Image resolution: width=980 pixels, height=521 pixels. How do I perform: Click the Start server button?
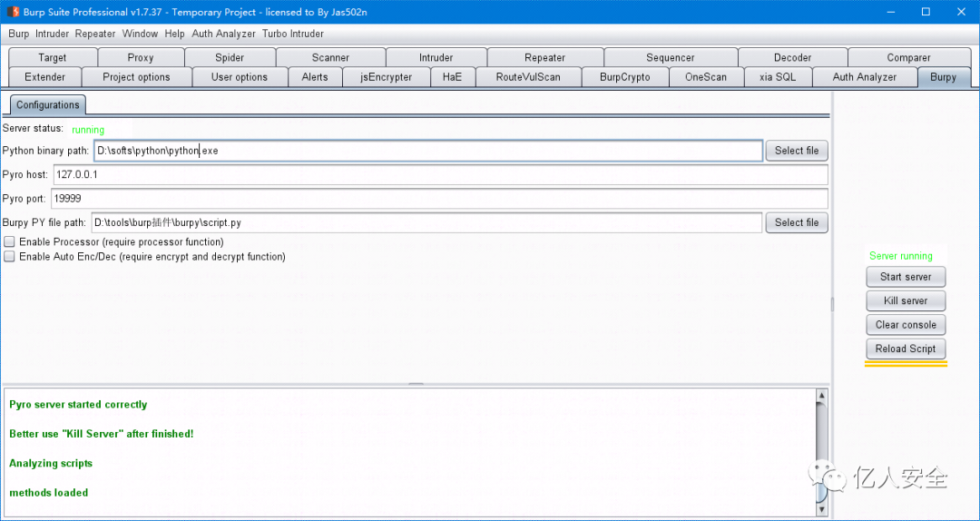coord(906,277)
